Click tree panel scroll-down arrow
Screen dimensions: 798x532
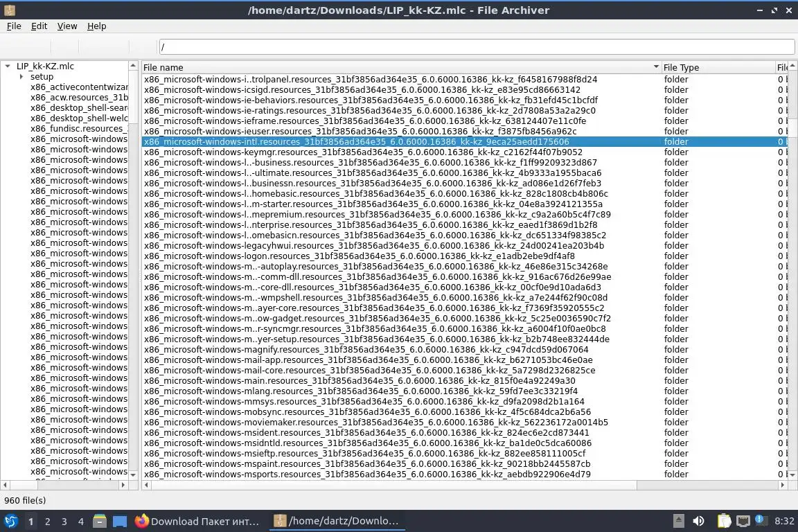[x=133, y=475]
